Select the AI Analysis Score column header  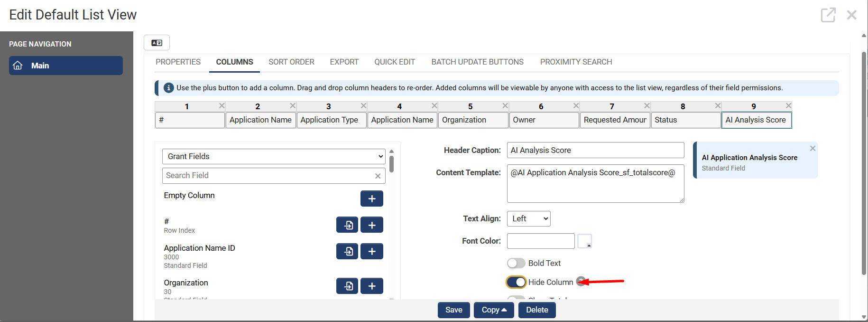[x=757, y=120]
